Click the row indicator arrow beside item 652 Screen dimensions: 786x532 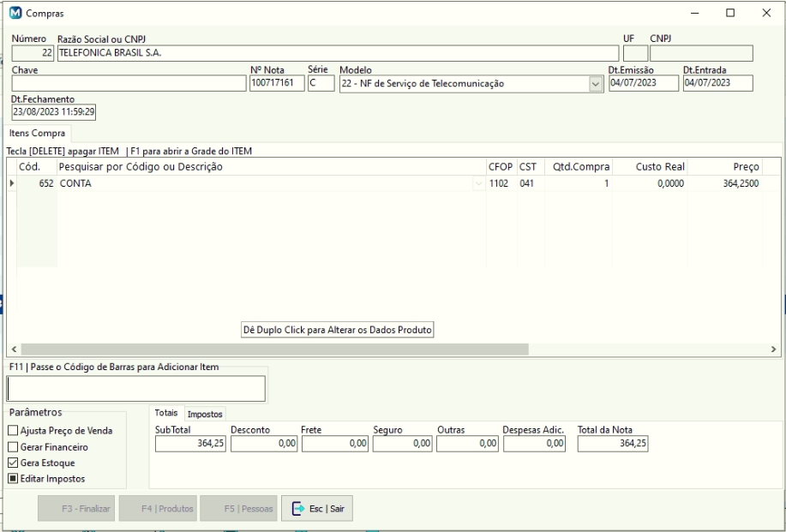coord(11,183)
